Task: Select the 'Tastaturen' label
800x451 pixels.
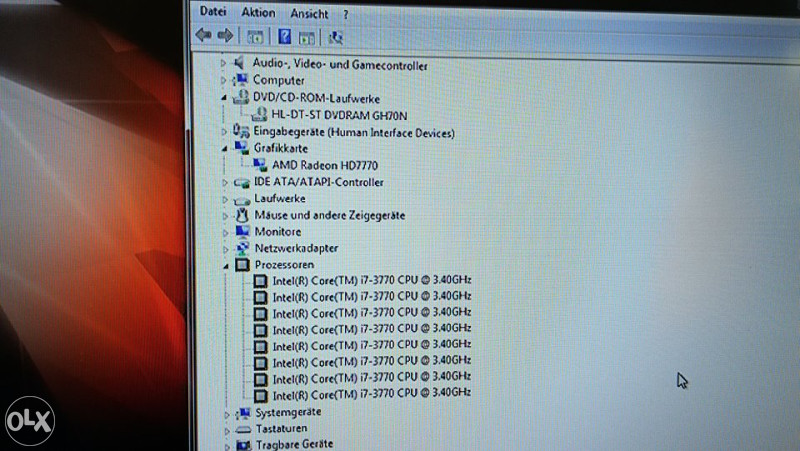Action: 282,429
